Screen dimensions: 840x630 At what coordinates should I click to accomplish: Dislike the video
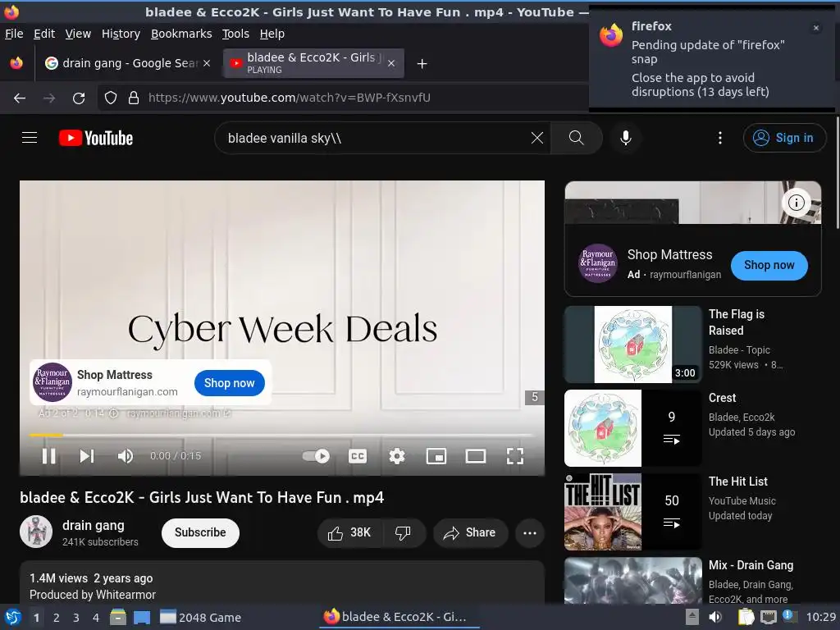click(x=404, y=532)
